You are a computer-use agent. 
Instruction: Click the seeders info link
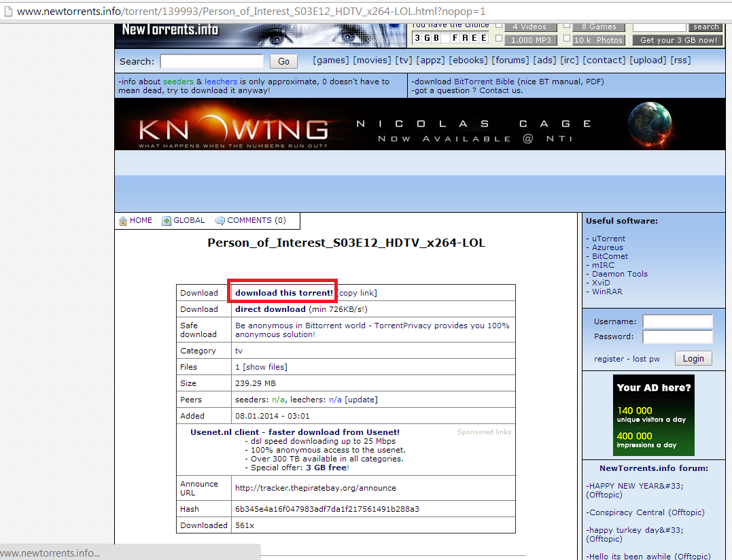point(178,82)
